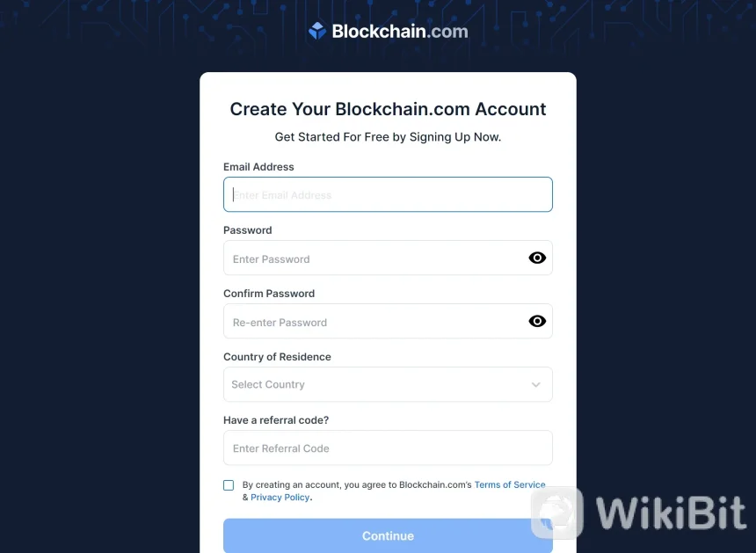Expand country list via chevron arrow

click(x=536, y=385)
